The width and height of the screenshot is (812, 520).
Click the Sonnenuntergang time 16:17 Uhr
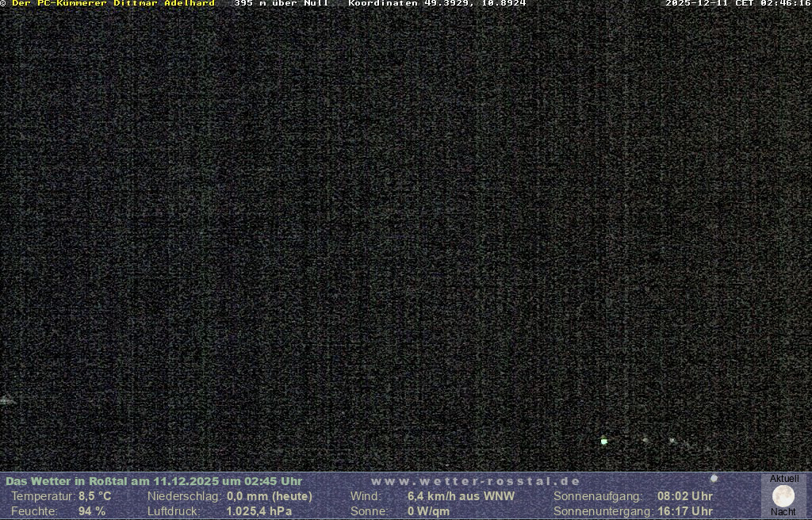click(684, 511)
